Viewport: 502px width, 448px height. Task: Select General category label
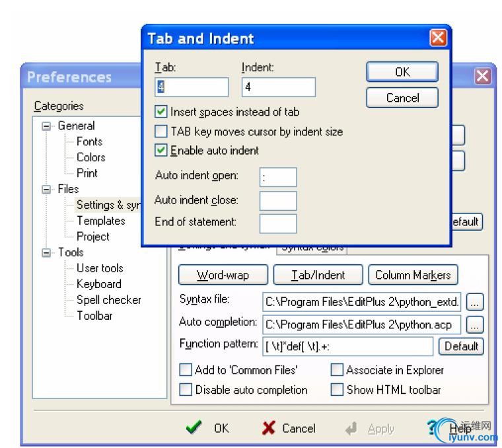click(x=76, y=126)
